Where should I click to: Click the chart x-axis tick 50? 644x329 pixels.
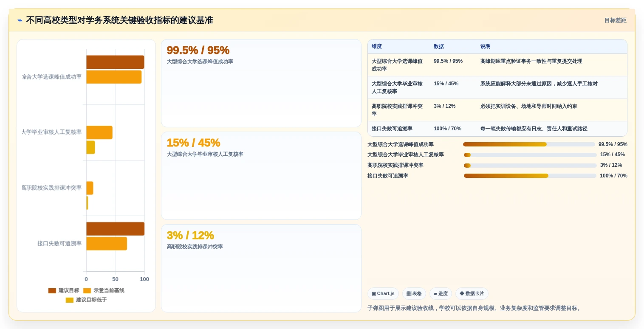point(115,279)
